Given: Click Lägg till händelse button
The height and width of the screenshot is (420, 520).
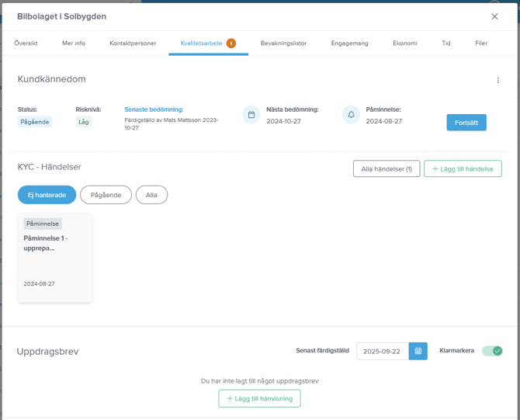Looking at the screenshot, I should coord(463,168).
